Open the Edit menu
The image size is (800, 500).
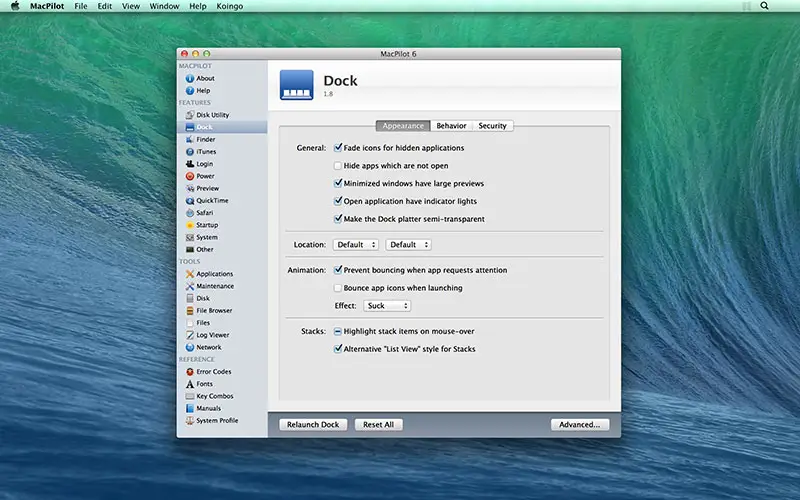105,6
